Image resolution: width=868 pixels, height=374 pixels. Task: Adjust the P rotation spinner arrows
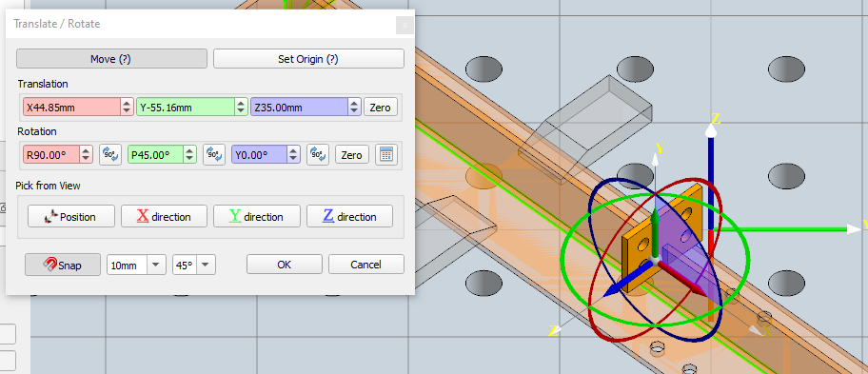190,155
